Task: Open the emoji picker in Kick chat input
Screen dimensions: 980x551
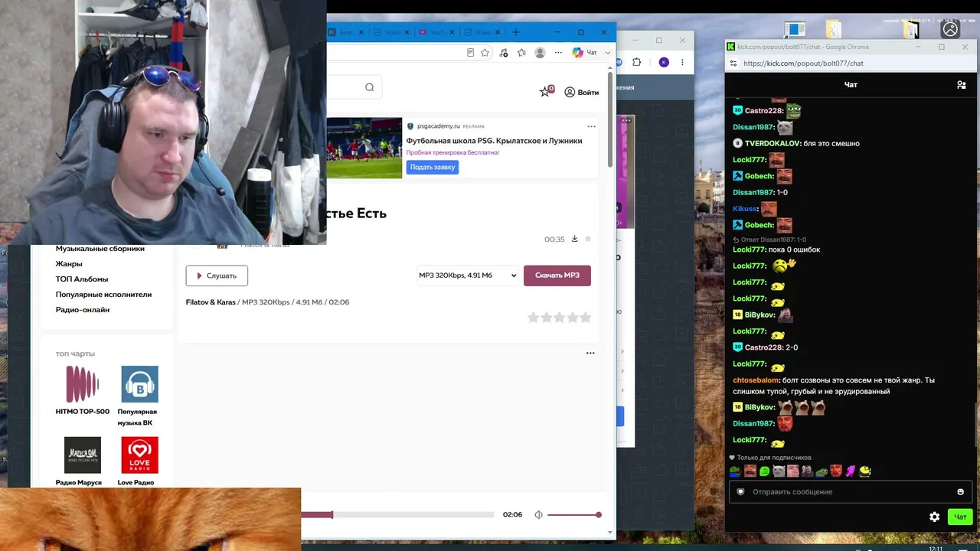Action: [x=960, y=492]
